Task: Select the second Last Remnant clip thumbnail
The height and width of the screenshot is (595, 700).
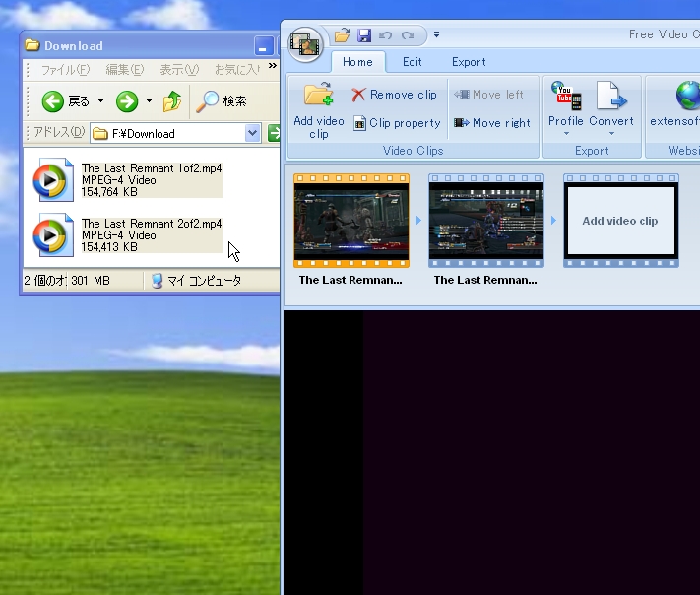Action: pos(486,221)
